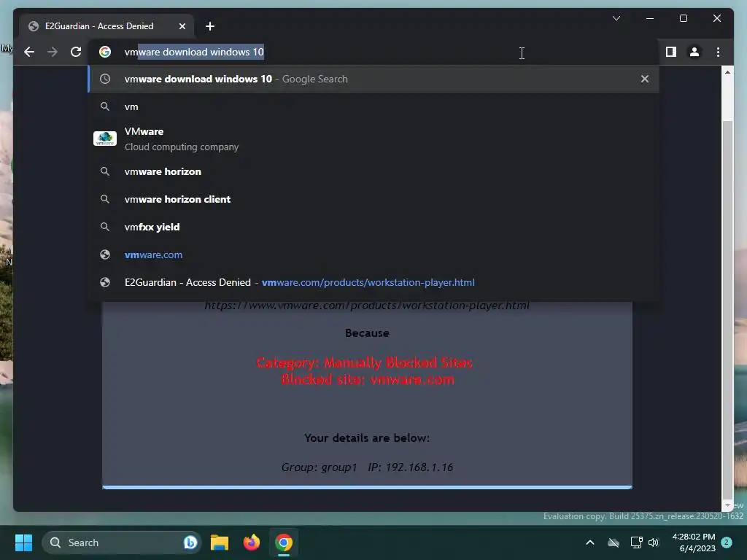Select the 'vmfxx yield' suggestion
Viewport: 747px width, 560px height.
coord(374,227)
